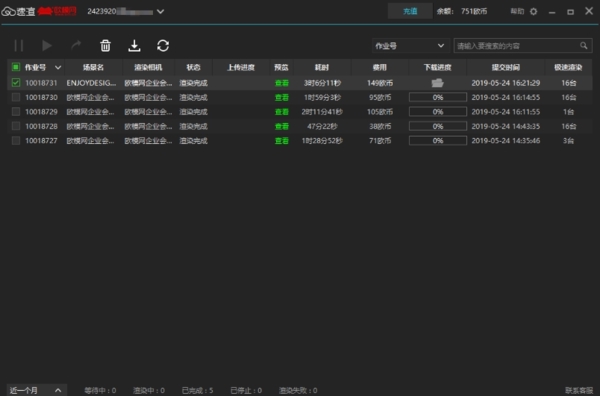Image resolution: width=600 pixels, height=396 pixels.
Task: Sort by 费用 column header
Action: pos(380,68)
